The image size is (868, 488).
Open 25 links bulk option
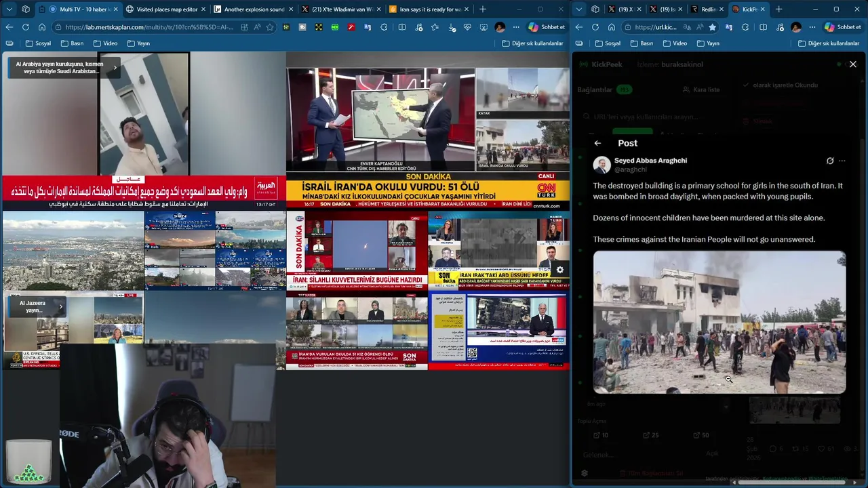[650, 435]
